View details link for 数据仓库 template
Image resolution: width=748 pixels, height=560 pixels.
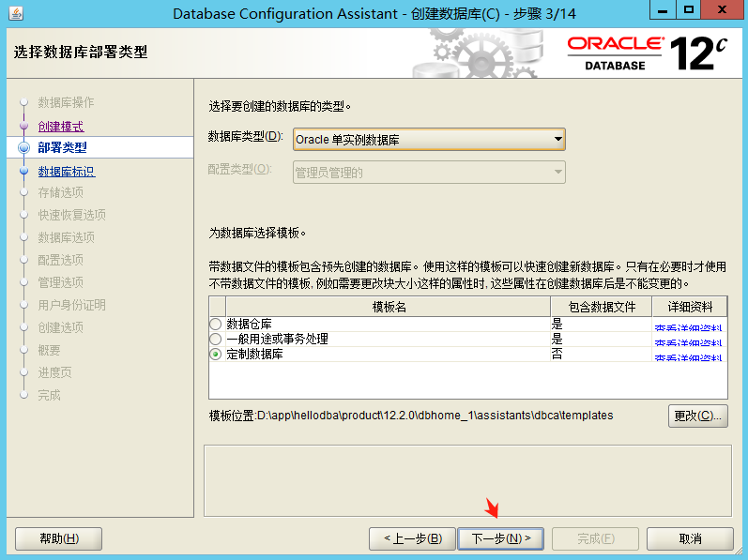(688, 327)
